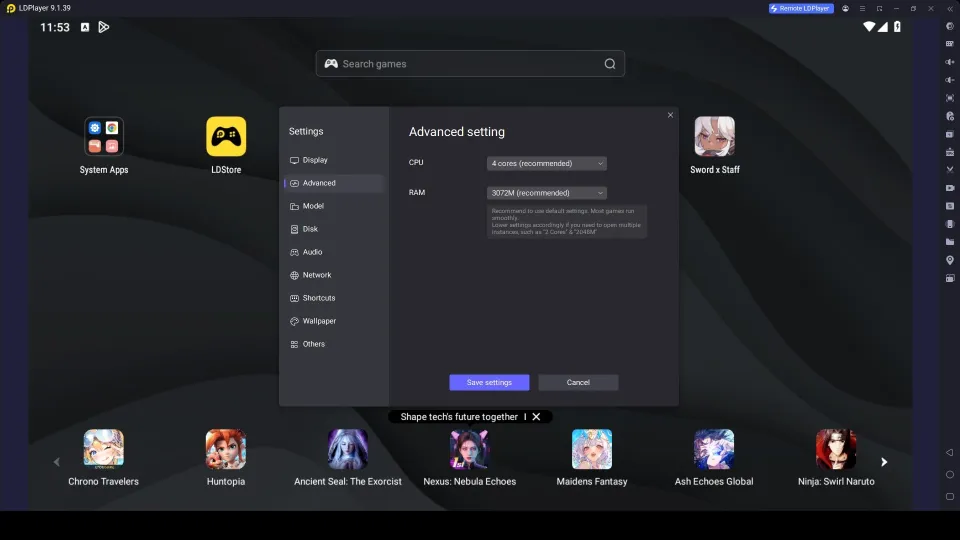Viewport: 960px width, 540px height.
Task: Open Ancient Seal: The Exorcist
Action: (x=348, y=449)
